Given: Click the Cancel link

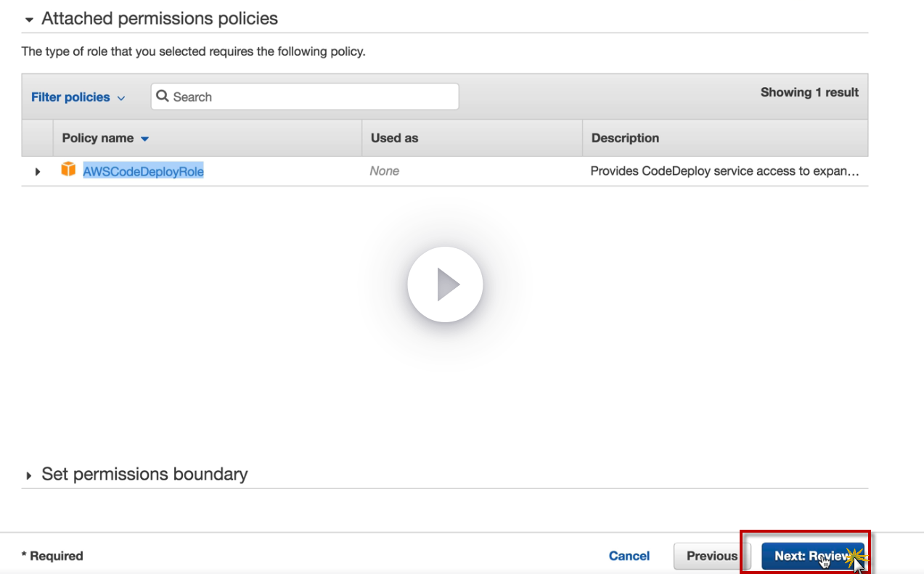Looking at the screenshot, I should click(x=629, y=556).
